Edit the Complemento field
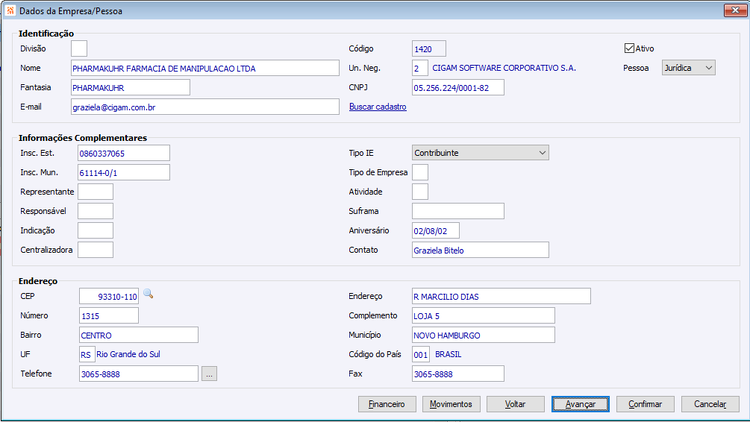 click(x=483, y=316)
